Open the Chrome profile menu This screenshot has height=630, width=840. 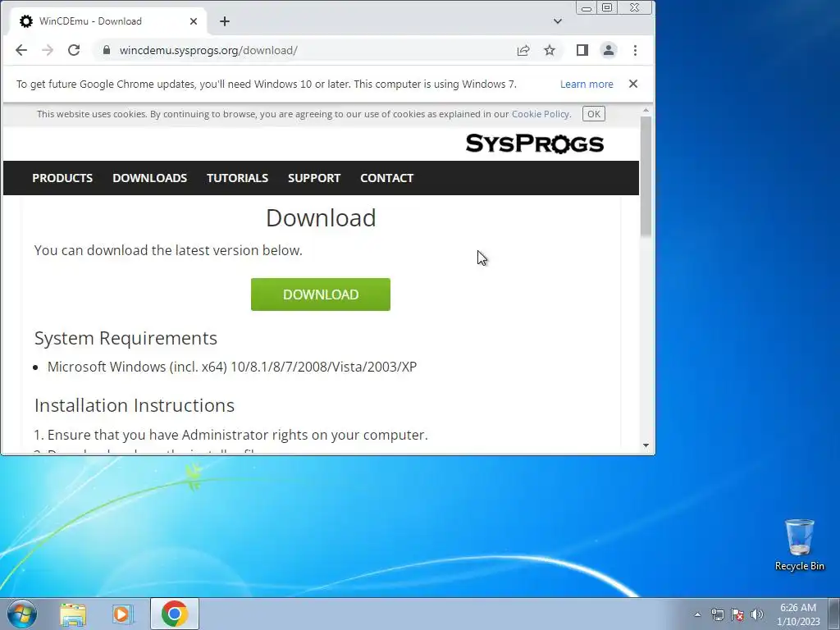pos(609,50)
